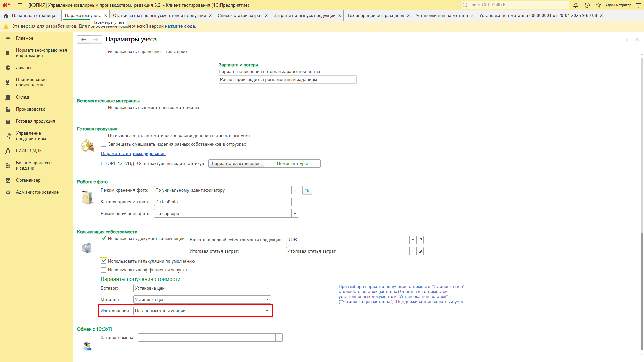Click the notifications bell icon
Screen dimensions: 644x362
(576, 5)
